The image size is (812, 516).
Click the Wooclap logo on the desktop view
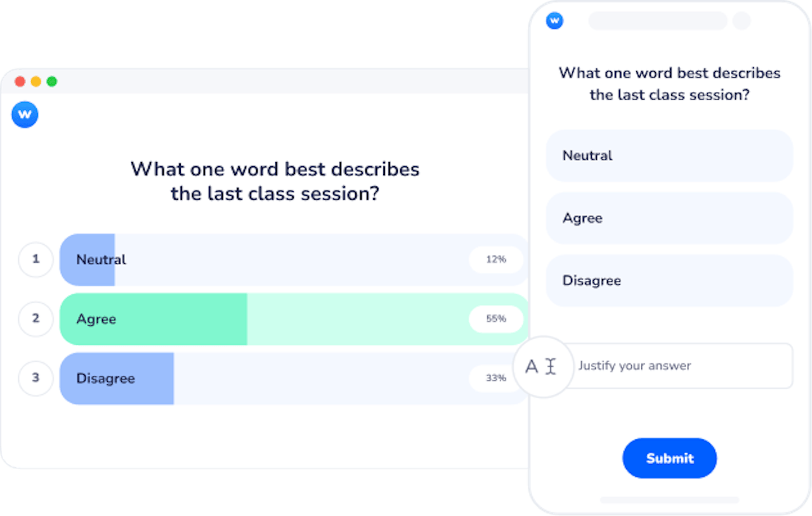(x=25, y=115)
